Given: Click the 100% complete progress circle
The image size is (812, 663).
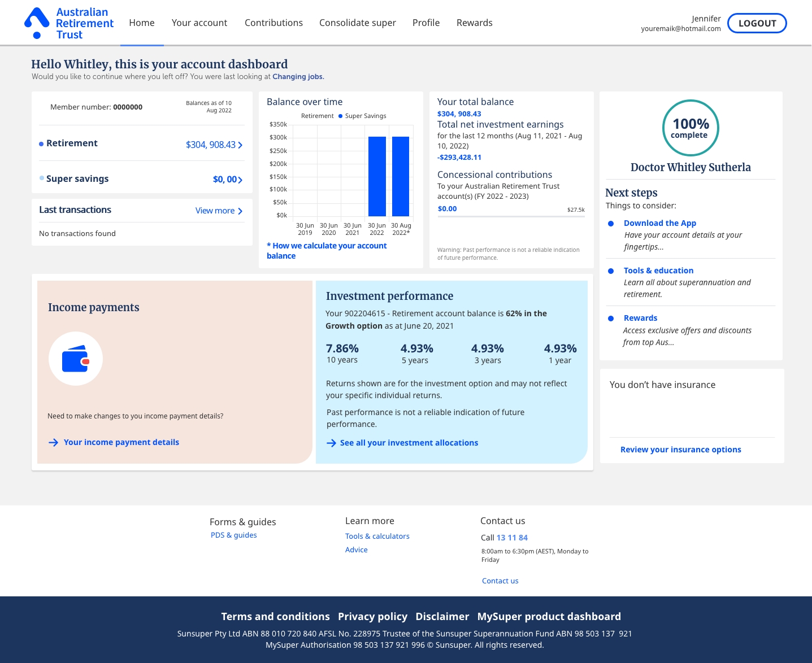Looking at the screenshot, I should coord(690,128).
